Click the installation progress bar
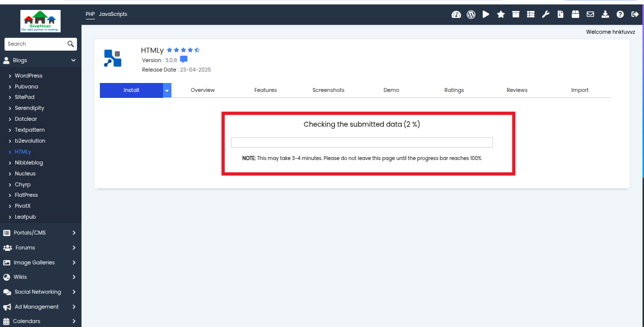Viewport: 644px width, 327px height. coord(362,143)
